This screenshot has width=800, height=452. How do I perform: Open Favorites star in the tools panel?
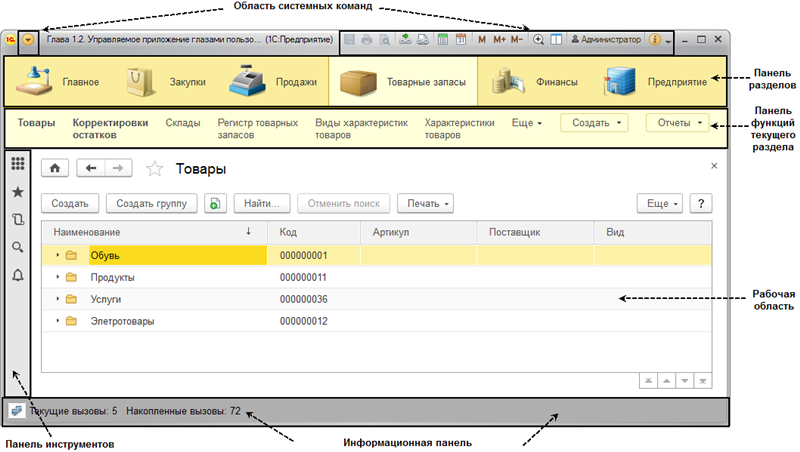17,191
